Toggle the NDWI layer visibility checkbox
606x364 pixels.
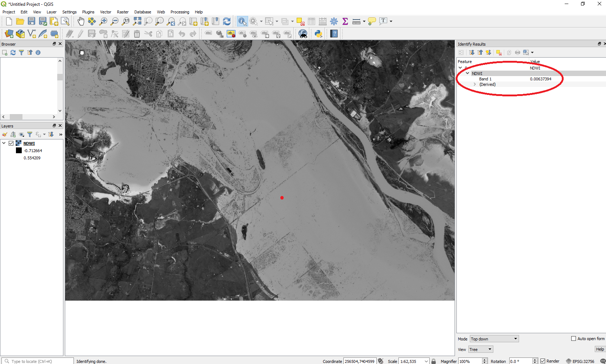tap(11, 143)
